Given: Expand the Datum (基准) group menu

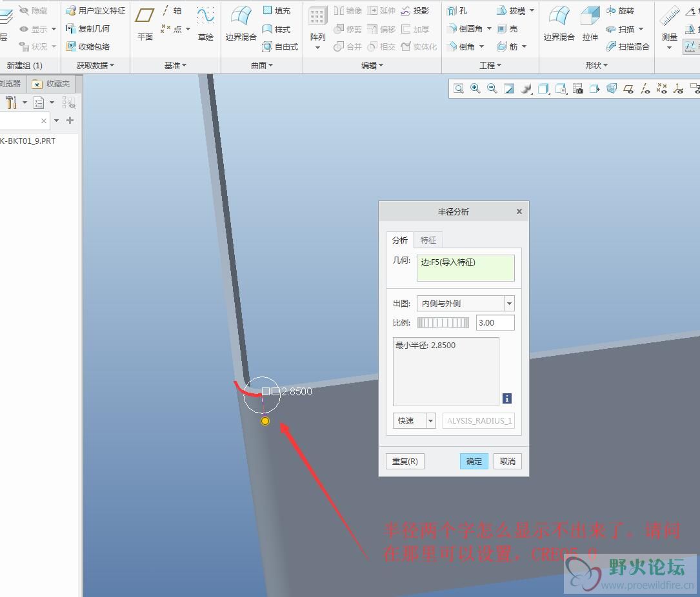Looking at the screenshot, I should coord(175,66).
